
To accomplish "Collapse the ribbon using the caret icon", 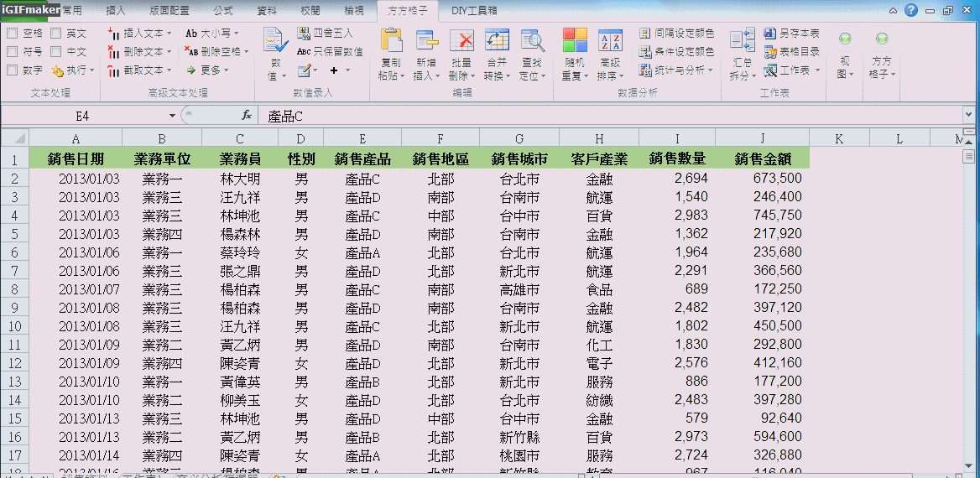I will [x=894, y=11].
